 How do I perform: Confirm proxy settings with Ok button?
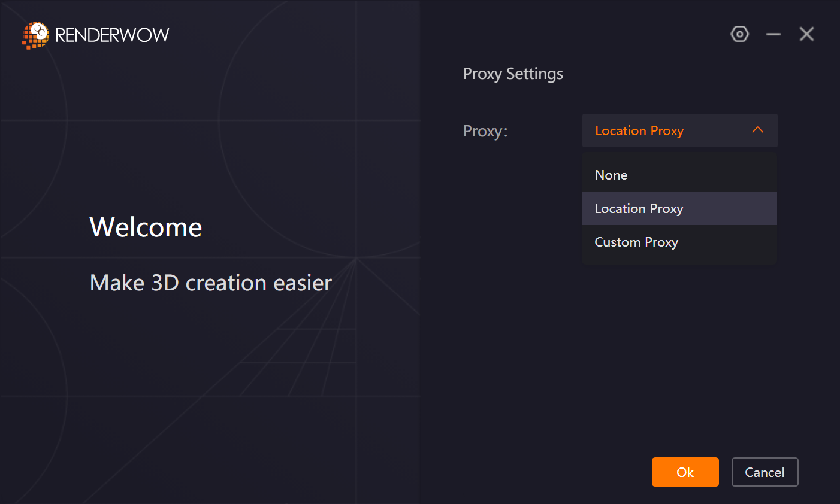click(x=685, y=472)
